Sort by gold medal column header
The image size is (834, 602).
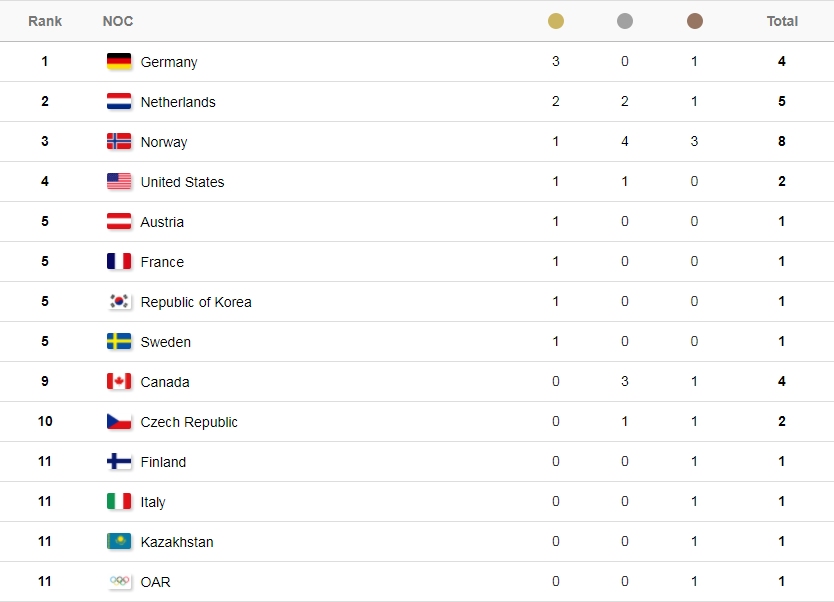[x=556, y=21]
